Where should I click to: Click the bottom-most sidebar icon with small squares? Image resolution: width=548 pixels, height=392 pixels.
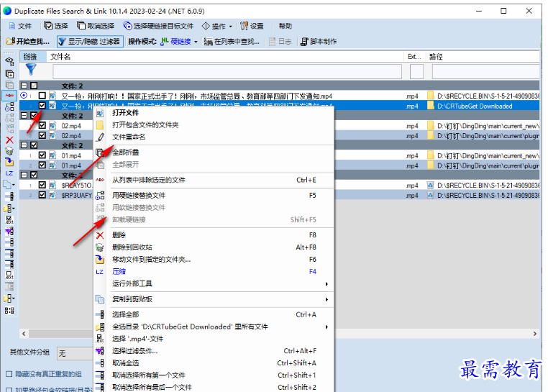tap(9, 310)
